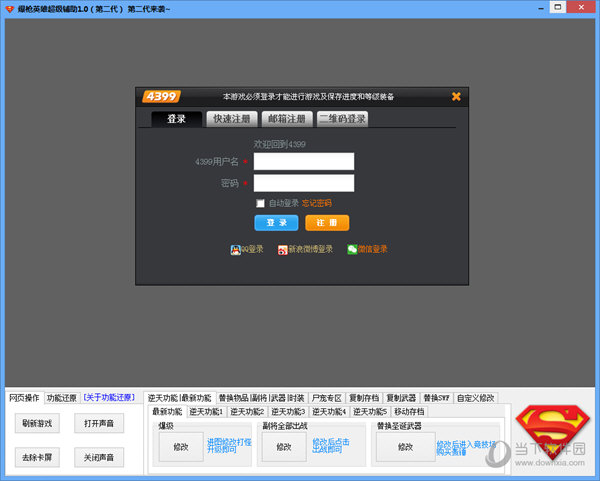This screenshot has height=481, width=600.
Task: Click the 欢迎回到4399 text
Action: click(279, 144)
